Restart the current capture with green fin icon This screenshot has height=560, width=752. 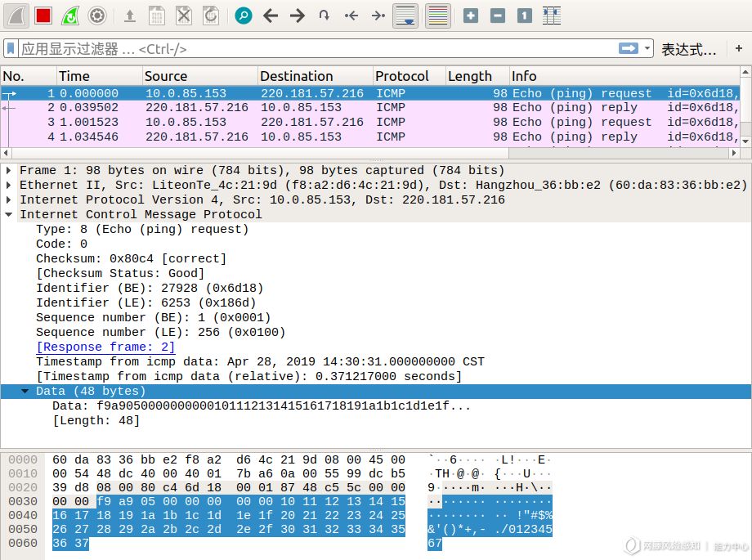(70, 16)
